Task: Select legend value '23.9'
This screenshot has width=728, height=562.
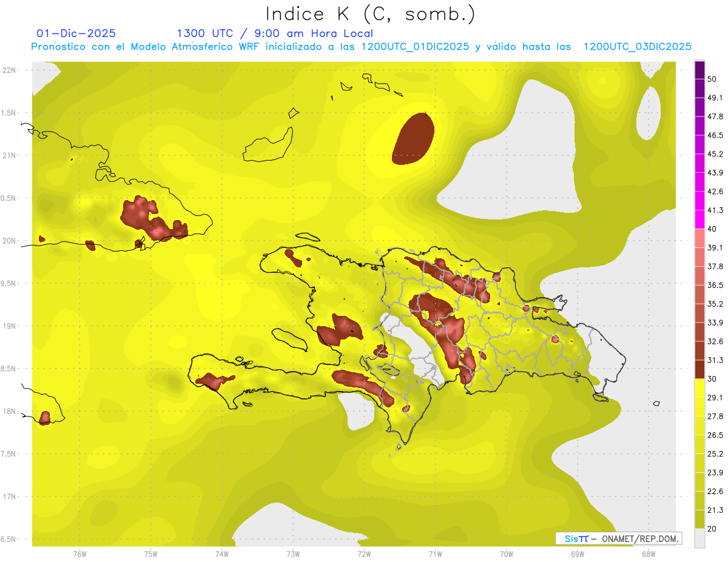Action: click(x=715, y=473)
